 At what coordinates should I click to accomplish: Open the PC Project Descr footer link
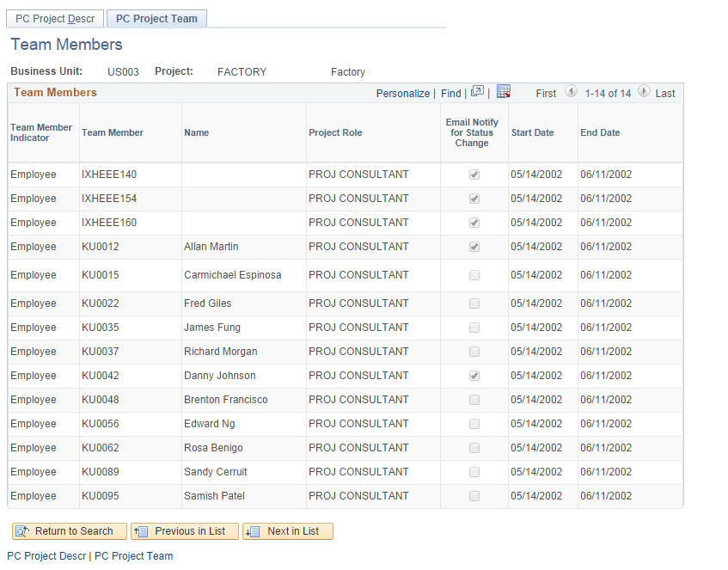46,556
